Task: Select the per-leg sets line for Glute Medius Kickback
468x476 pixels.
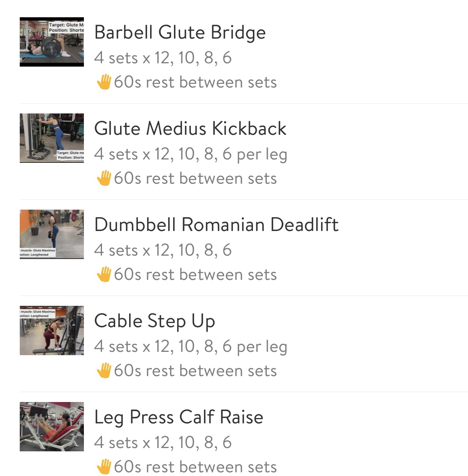Action: 190,154
